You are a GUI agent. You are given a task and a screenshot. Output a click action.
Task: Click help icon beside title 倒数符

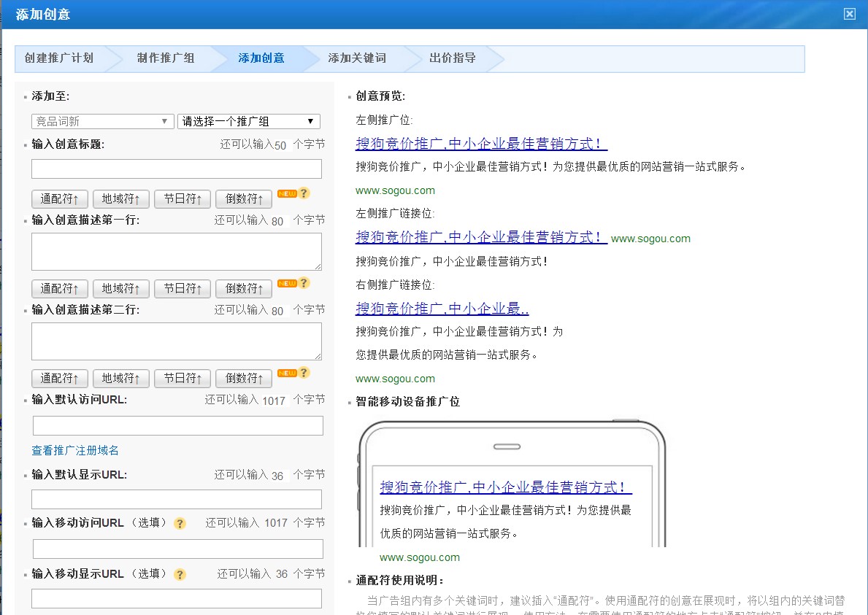tap(304, 193)
